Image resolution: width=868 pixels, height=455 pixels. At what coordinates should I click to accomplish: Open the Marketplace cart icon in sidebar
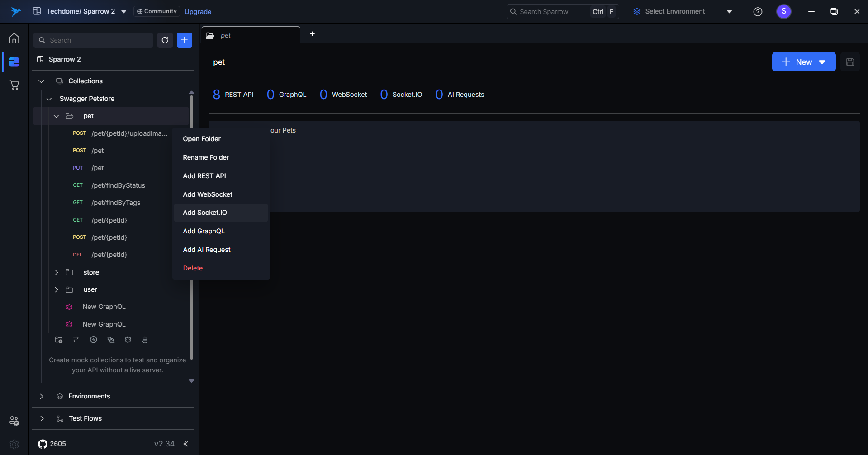click(14, 85)
